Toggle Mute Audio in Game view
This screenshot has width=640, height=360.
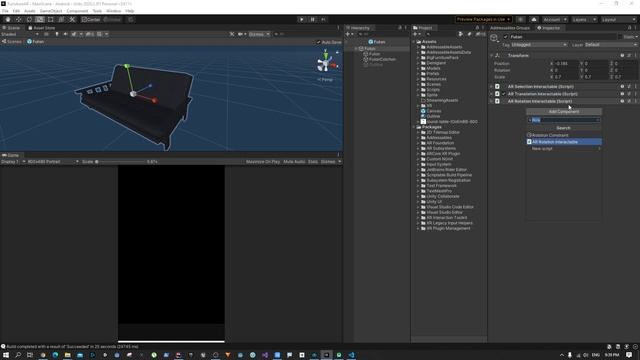point(294,162)
